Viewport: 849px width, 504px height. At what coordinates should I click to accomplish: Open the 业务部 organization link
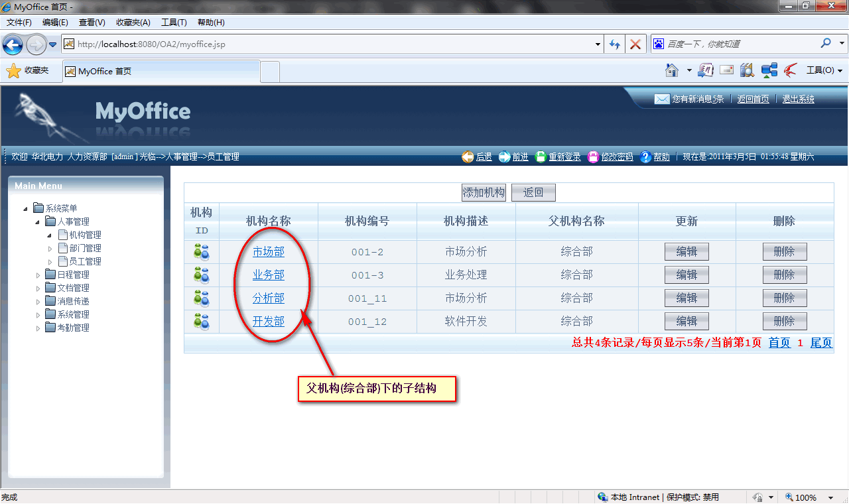(x=269, y=275)
